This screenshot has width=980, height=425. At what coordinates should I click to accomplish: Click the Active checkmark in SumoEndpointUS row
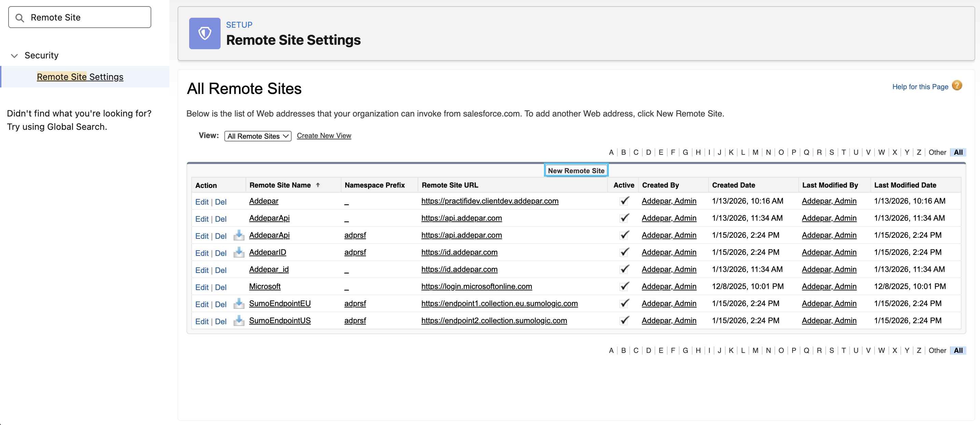624,320
